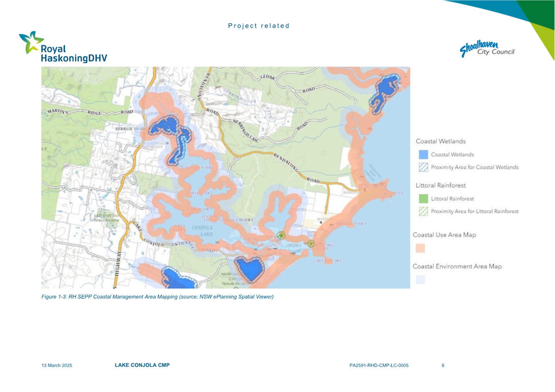Click the Project related header text

pos(259,26)
